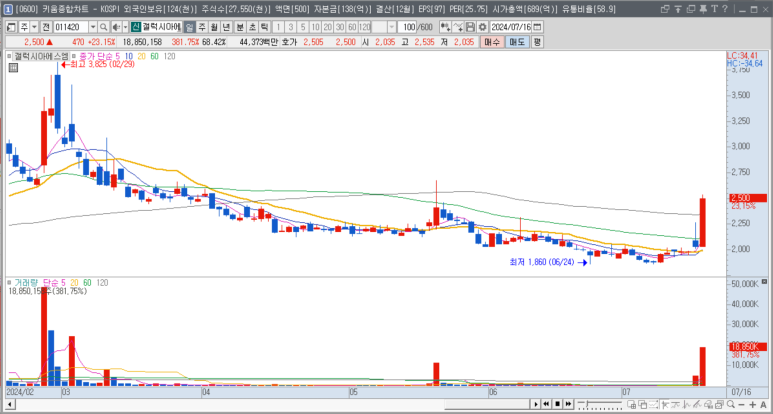The image size is (773, 414).
Task: Click the grid layout icon on chart top-left
Action: pos(13,68)
